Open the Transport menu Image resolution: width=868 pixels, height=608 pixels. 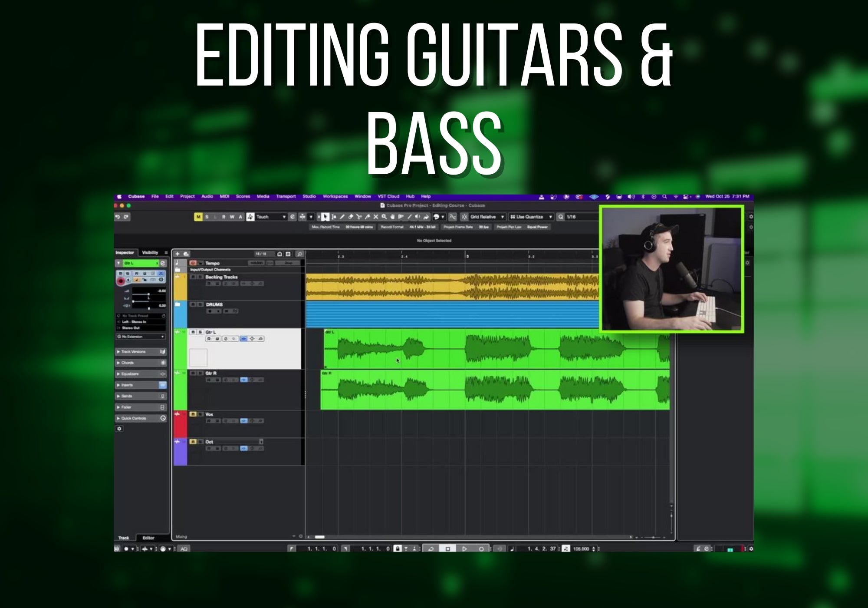pos(286,197)
